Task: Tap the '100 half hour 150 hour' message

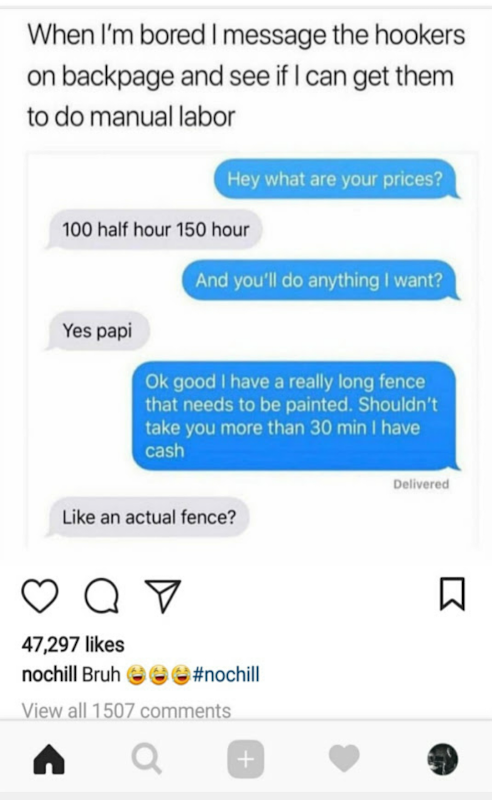Action: [x=154, y=230]
